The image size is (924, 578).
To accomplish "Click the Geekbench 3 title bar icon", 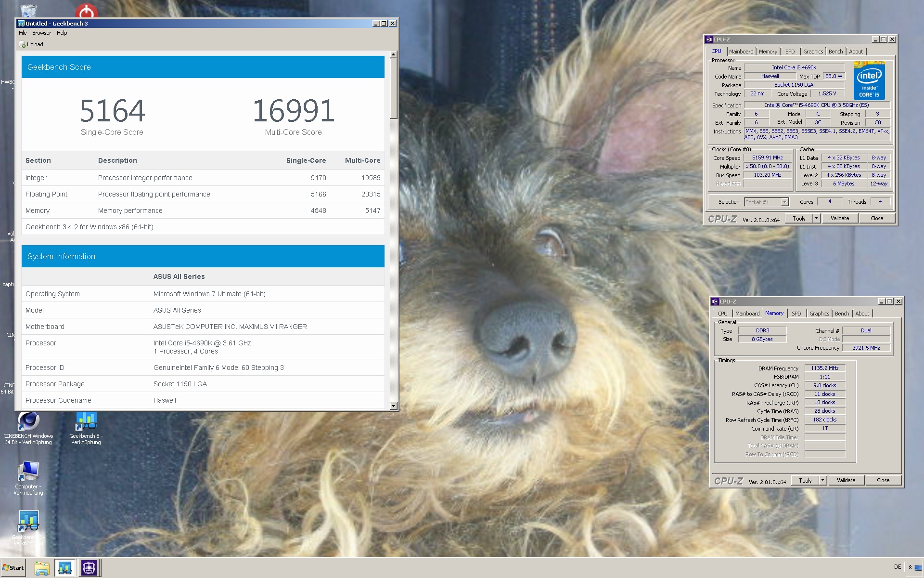I will click(x=21, y=23).
